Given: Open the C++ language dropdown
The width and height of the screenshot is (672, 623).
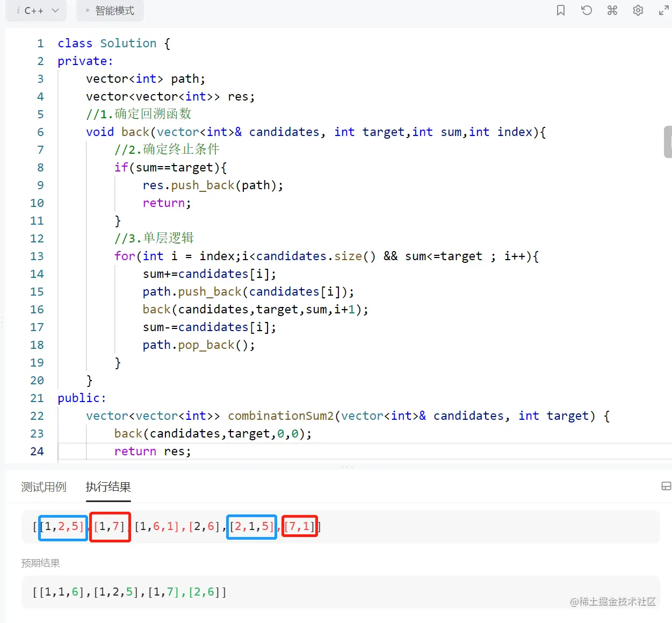Looking at the screenshot, I should [36, 11].
